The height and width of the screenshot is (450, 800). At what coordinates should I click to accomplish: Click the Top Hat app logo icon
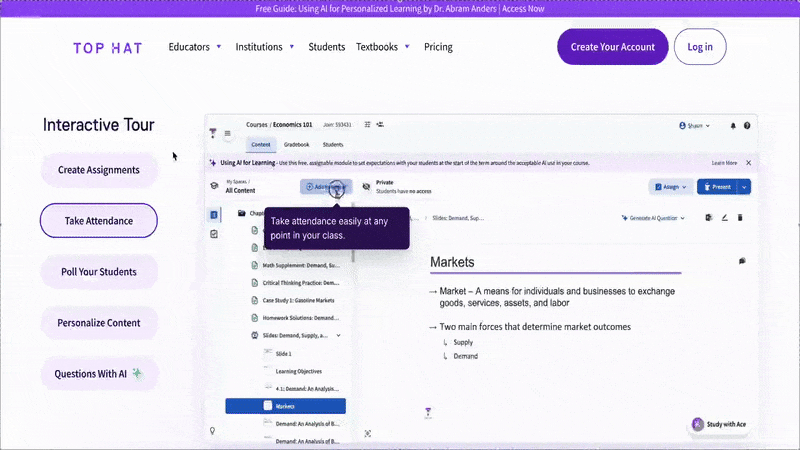[213, 133]
